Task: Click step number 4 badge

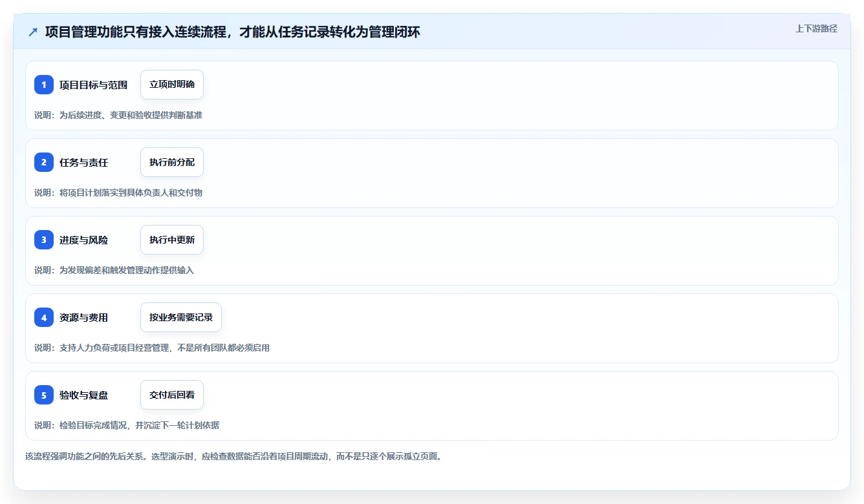Action: 44,317
